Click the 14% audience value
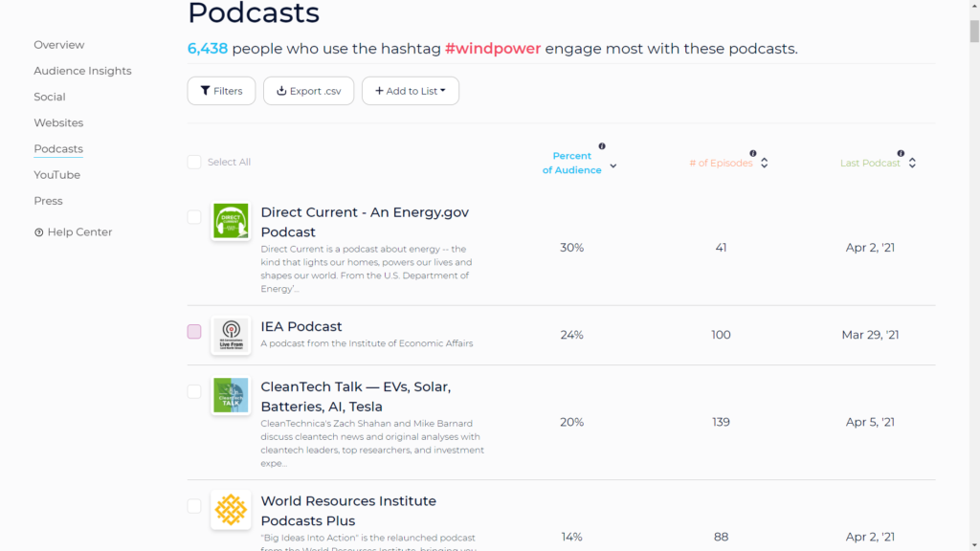This screenshot has width=980, height=551. pyautogui.click(x=572, y=537)
